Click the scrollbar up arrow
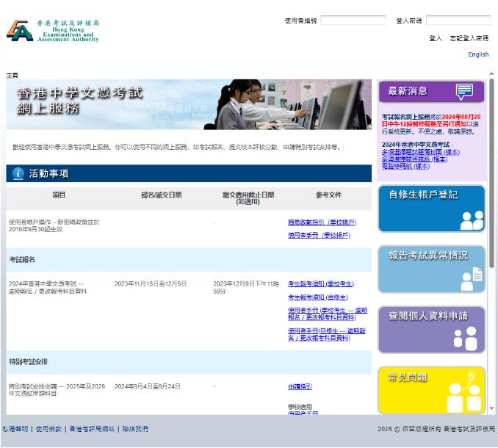Image resolution: width=498 pixels, height=448 pixels. [x=491, y=74]
